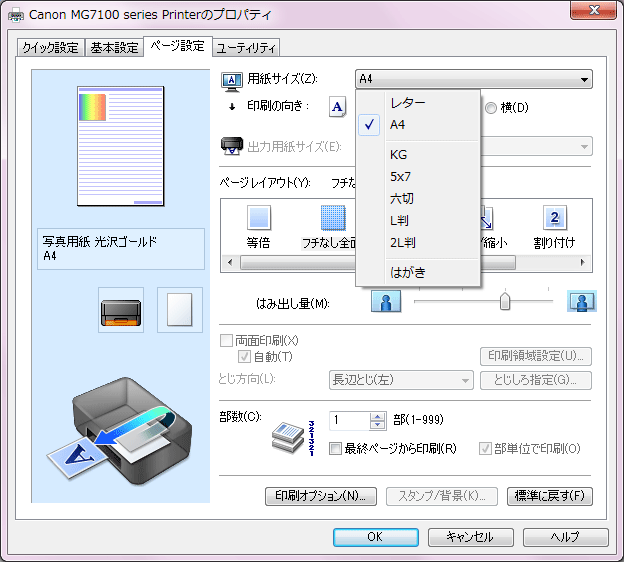624x562 pixels.
Task: Click the OK button
Action: [x=376, y=537]
